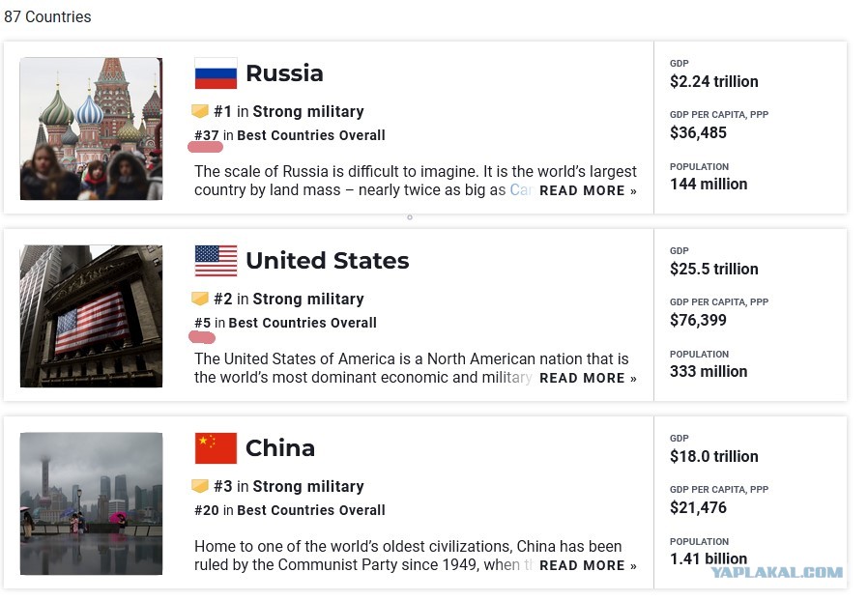The width and height of the screenshot is (868, 601).
Task: Open the United States country title link
Action: click(327, 261)
